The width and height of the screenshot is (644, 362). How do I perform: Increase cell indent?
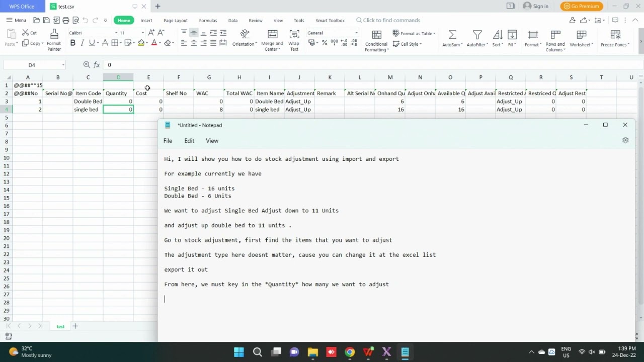pos(223,33)
